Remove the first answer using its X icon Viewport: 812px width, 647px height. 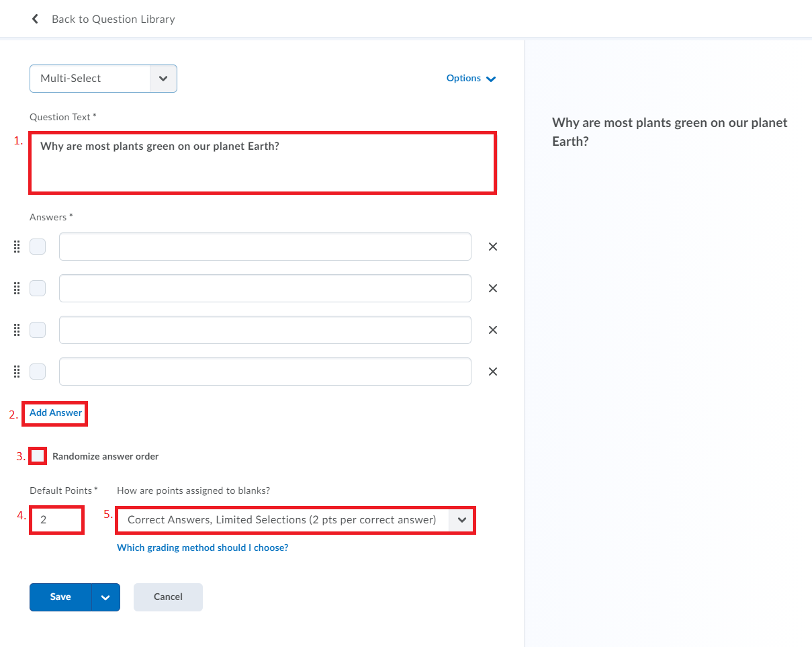[x=492, y=247]
